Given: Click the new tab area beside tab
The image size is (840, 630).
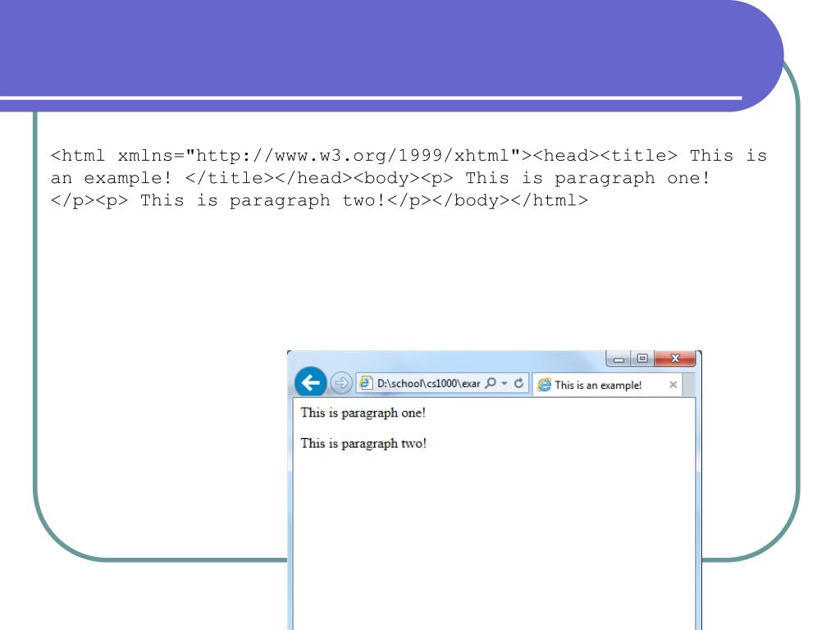Looking at the screenshot, I should tap(689, 385).
